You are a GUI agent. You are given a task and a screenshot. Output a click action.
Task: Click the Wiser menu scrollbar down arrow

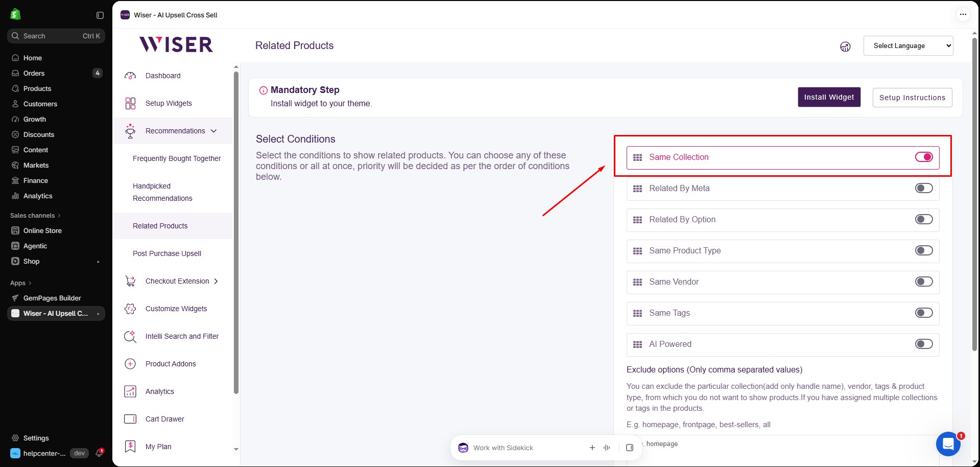(x=236, y=449)
